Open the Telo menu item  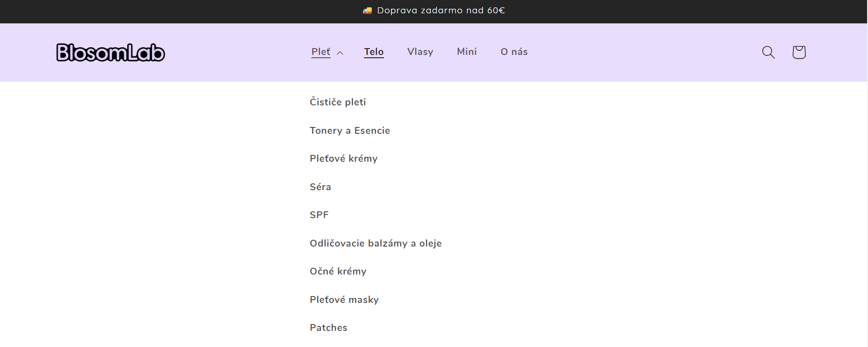coord(374,52)
